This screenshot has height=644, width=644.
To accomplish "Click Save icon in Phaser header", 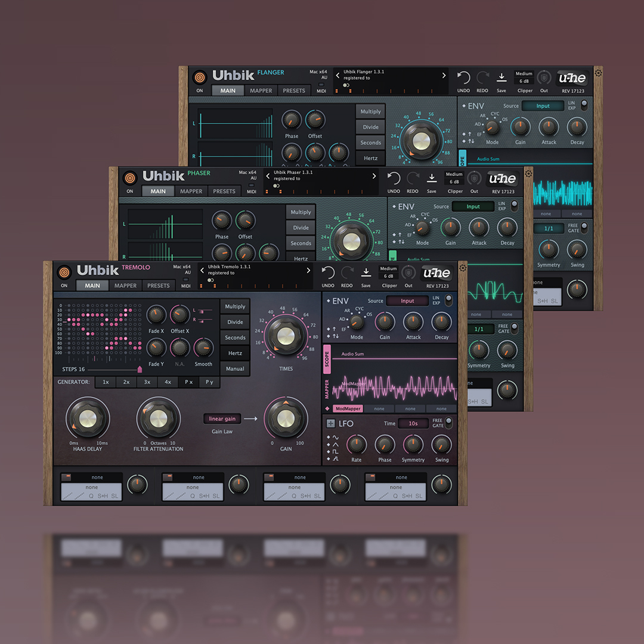I will click(431, 178).
